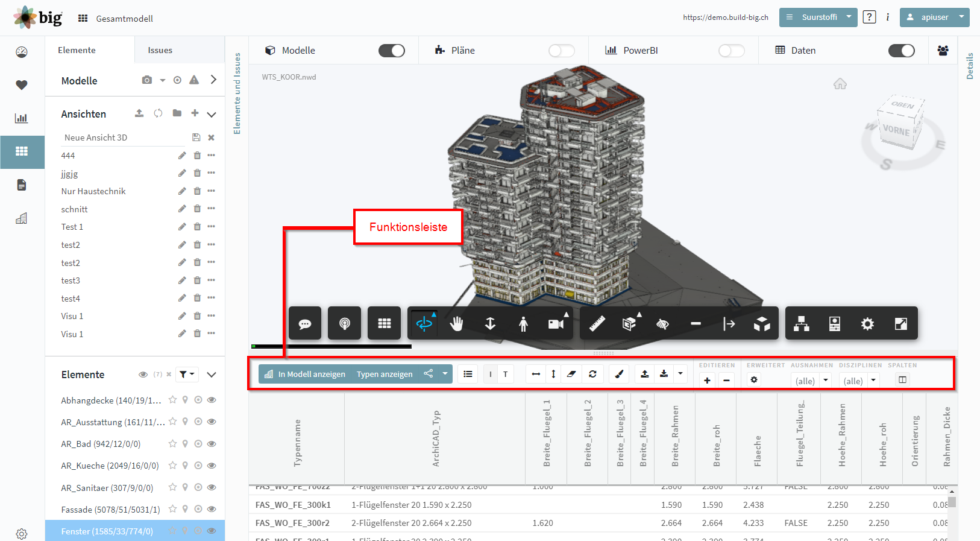Click In Modell anzeigen button
The image size is (980, 541).
click(306, 374)
